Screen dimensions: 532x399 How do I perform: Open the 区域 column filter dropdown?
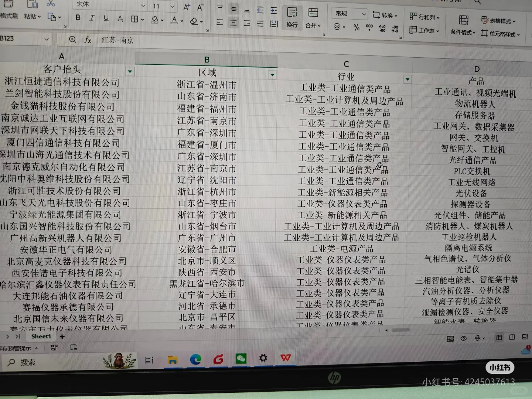tap(272, 75)
